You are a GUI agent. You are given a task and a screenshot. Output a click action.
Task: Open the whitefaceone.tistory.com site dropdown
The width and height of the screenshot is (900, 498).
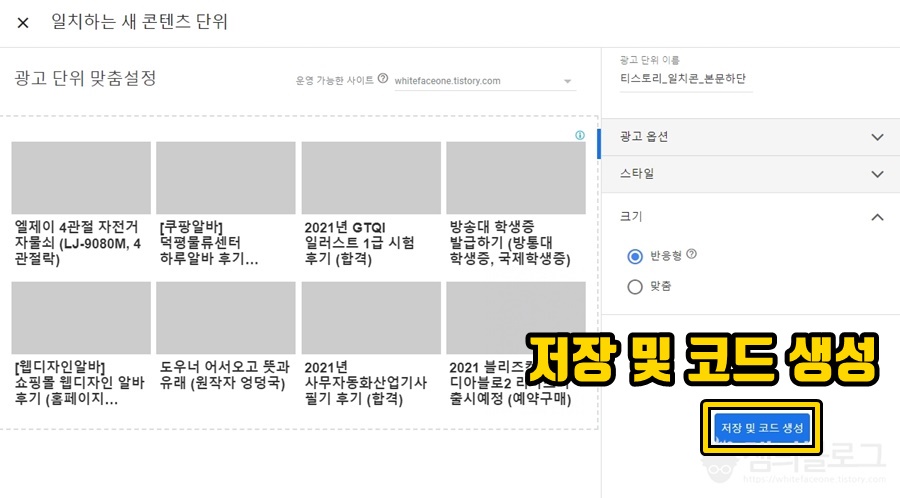(484, 81)
